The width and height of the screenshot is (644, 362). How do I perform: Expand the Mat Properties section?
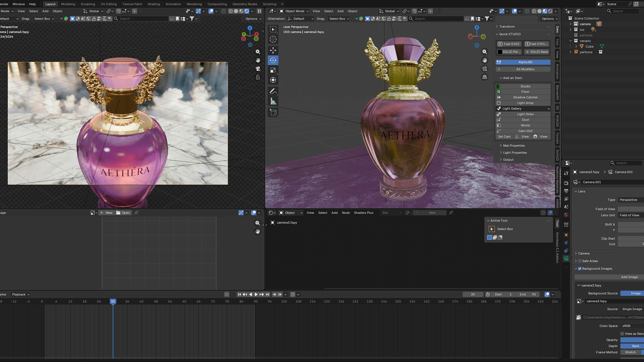pos(514,145)
